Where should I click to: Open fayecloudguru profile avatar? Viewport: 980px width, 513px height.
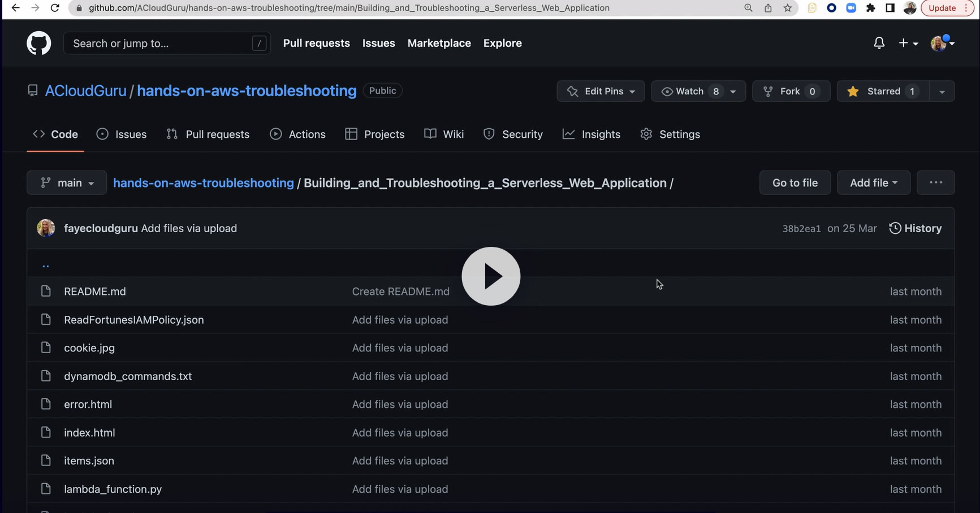click(x=46, y=228)
